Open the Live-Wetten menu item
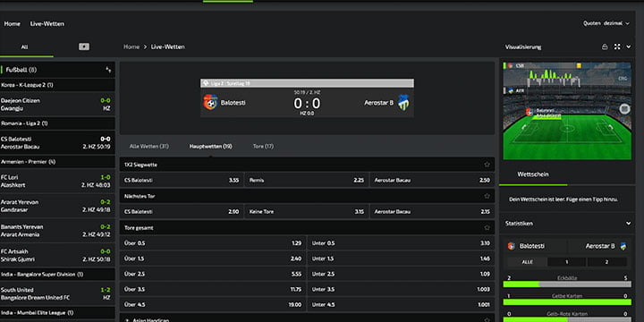644x322 pixels. coord(47,24)
